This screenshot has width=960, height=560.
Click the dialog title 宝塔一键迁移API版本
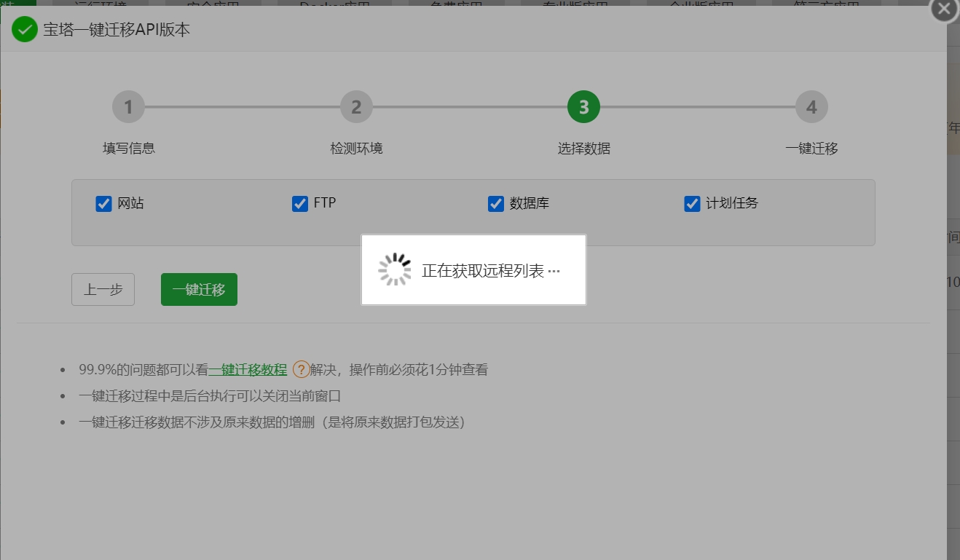point(117,30)
